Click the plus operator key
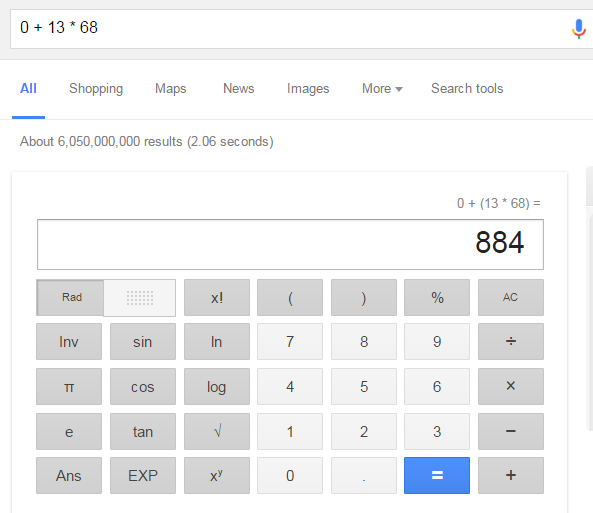Viewport: 593px width, 513px height. 511,476
